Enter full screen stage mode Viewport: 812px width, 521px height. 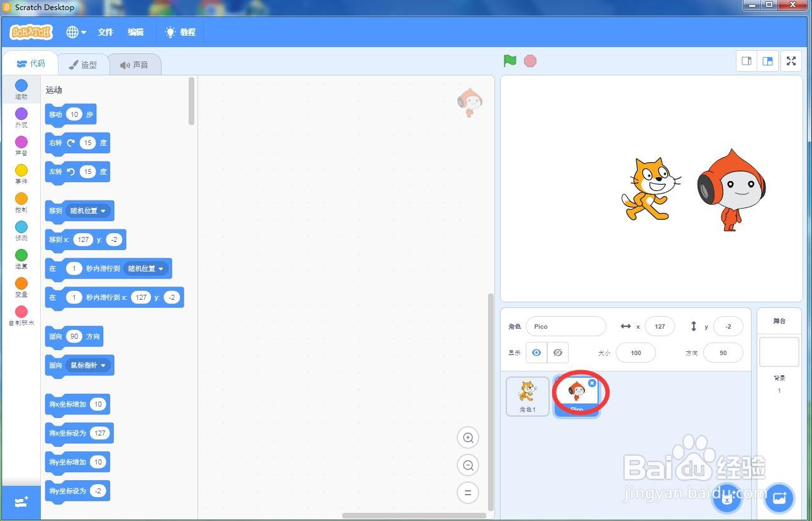791,61
